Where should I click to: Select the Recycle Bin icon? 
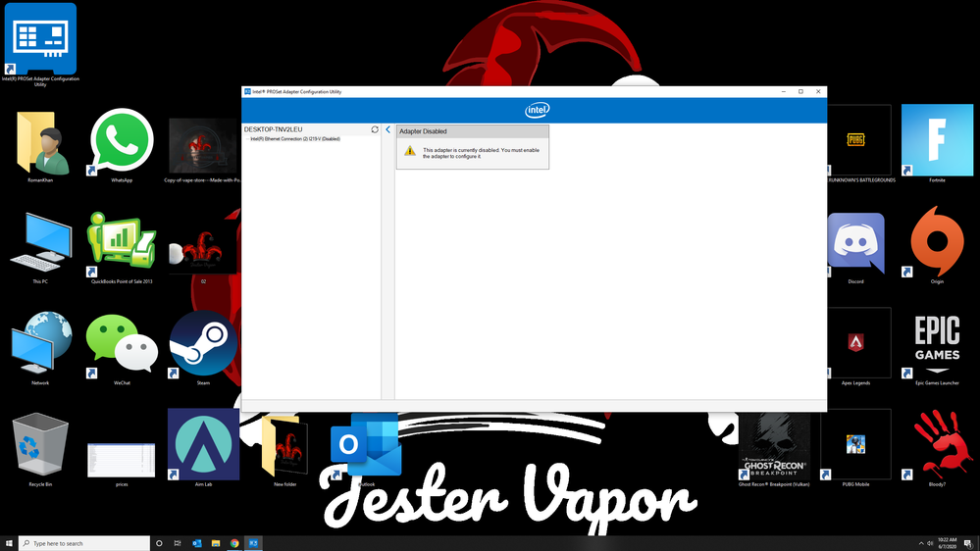(x=40, y=450)
